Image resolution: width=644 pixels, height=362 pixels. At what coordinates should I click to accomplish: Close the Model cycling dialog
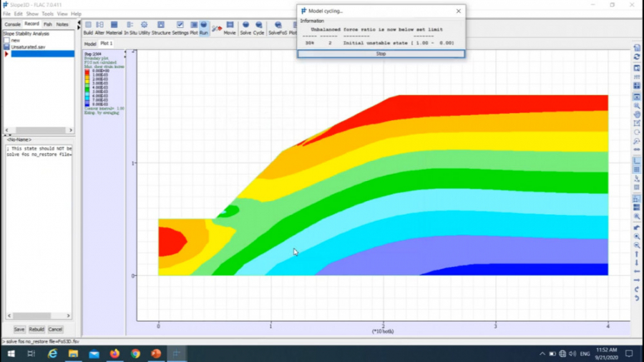point(459,11)
